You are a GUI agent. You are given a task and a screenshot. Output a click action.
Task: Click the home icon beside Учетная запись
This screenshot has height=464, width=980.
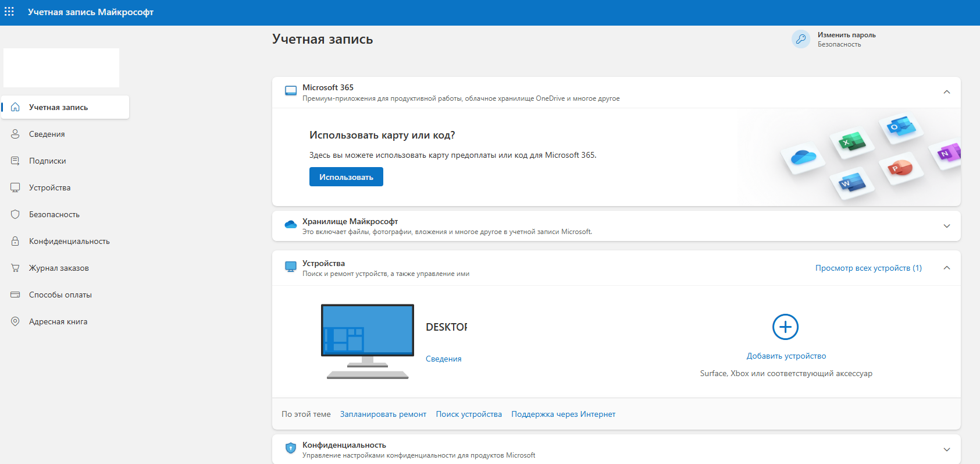pyautogui.click(x=16, y=107)
